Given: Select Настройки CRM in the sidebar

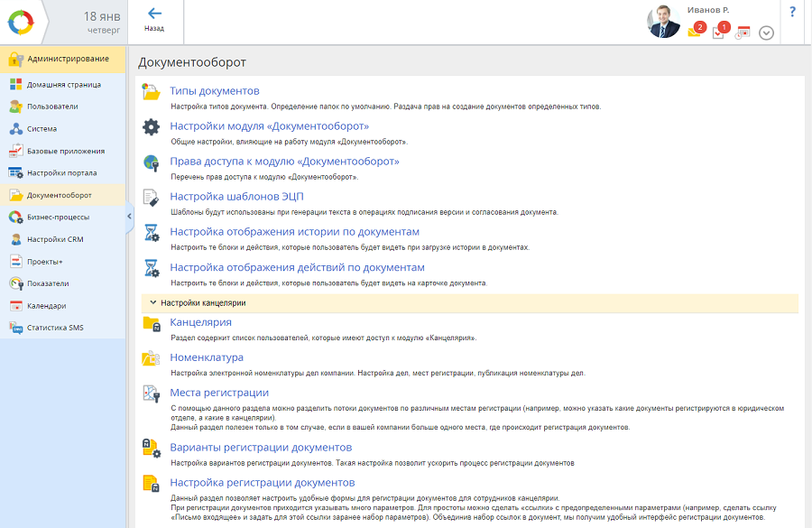Looking at the screenshot, I should click(x=54, y=239).
